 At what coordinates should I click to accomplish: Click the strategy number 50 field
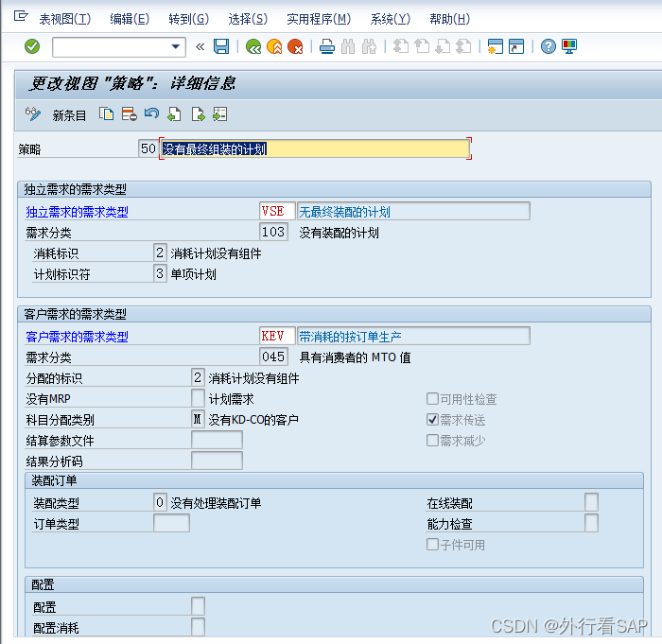pyautogui.click(x=148, y=148)
